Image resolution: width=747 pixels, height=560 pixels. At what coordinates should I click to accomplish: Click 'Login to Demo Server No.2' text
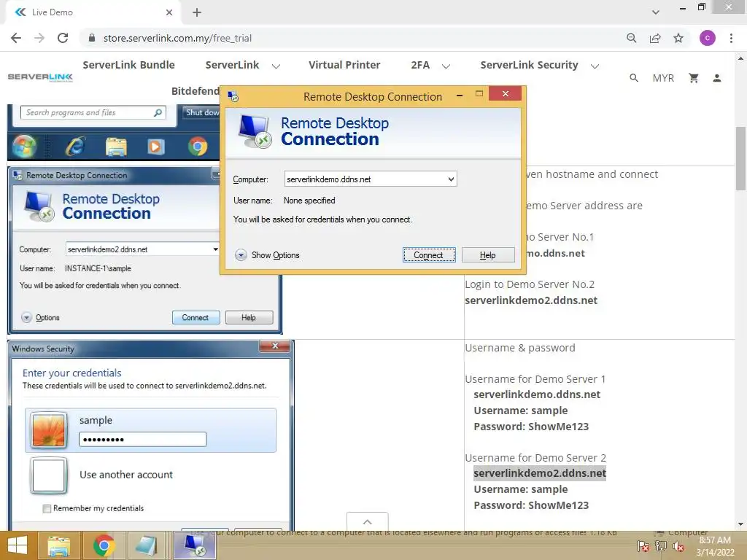(530, 284)
